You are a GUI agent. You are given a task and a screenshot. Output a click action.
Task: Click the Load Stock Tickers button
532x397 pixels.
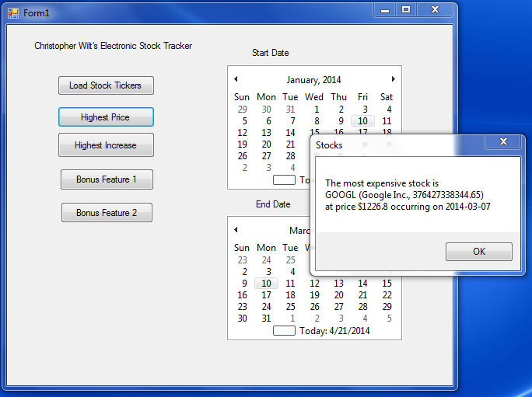coord(106,85)
